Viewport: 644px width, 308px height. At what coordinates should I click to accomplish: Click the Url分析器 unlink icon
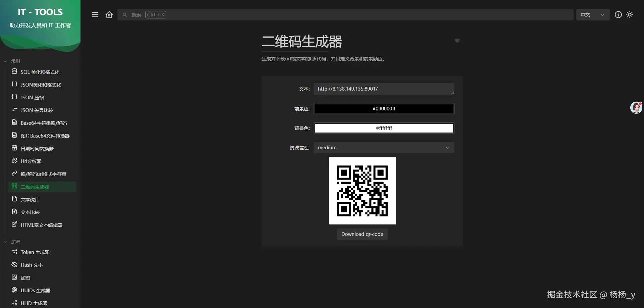14,161
